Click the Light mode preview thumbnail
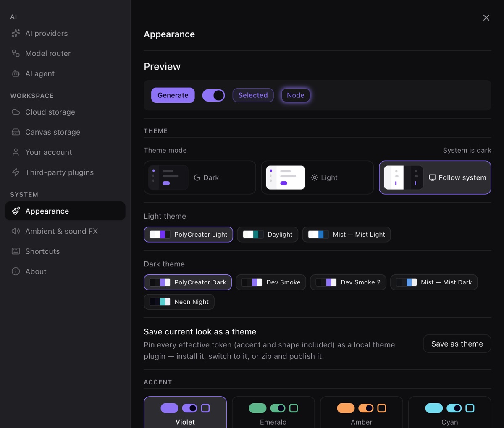The image size is (504, 428). point(286,177)
